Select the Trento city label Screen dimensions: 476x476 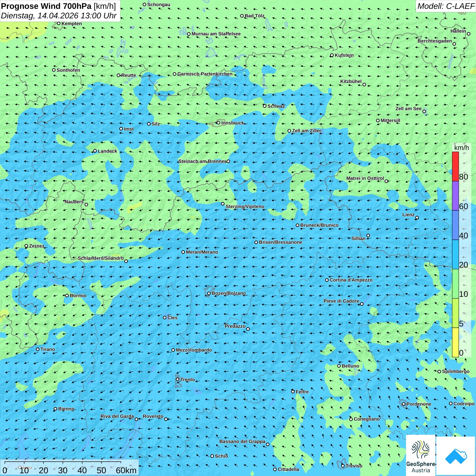(x=188, y=379)
